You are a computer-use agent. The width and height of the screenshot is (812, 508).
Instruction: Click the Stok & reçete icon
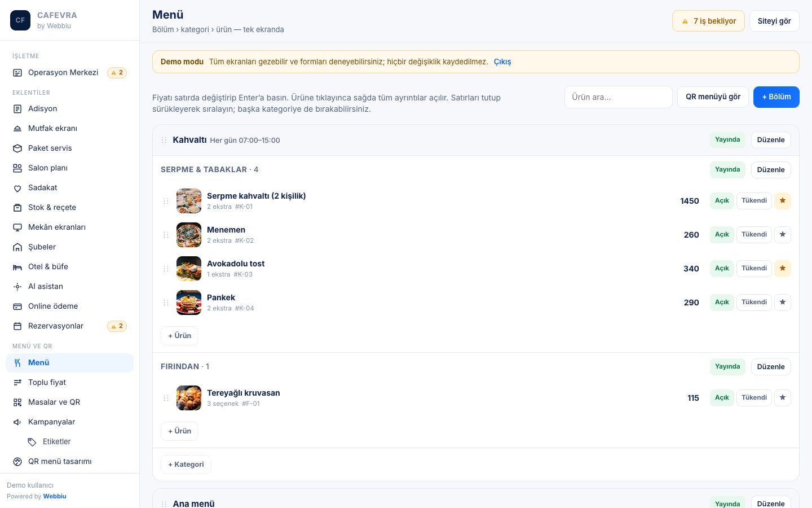coord(17,208)
